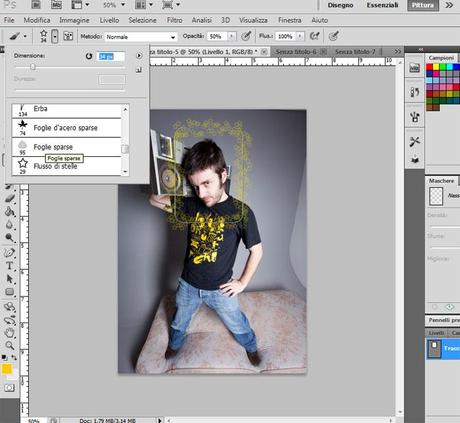Open the Finestra menu

(x=290, y=20)
